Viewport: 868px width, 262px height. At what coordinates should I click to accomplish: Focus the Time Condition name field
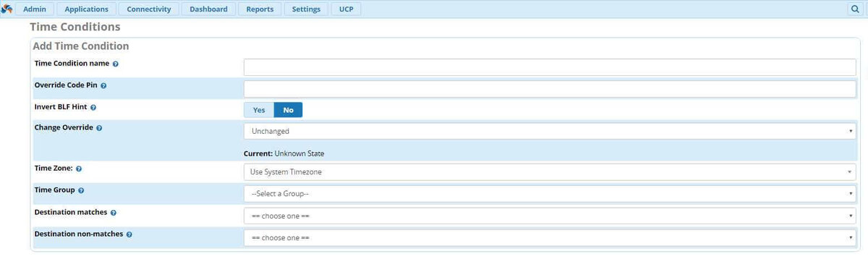[550, 67]
